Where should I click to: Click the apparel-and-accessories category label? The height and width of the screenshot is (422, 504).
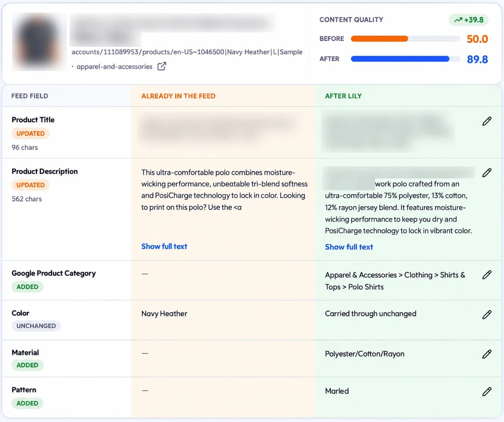[114, 67]
